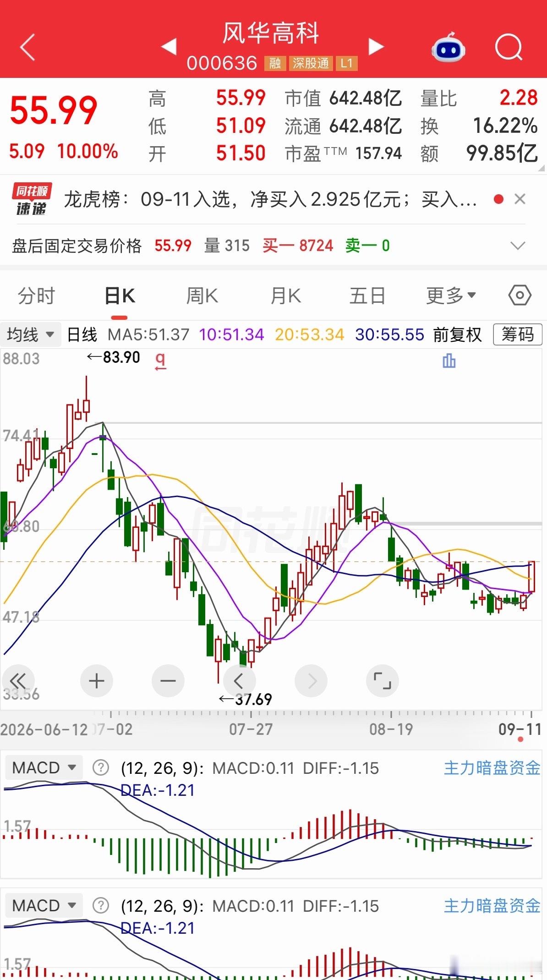Jump to earliest data with double-left arrow
547x980 pixels.
click(x=18, y=681)
